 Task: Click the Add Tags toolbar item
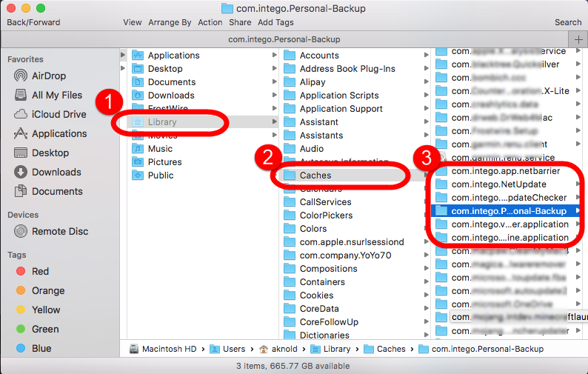click(x=275, y=22)
